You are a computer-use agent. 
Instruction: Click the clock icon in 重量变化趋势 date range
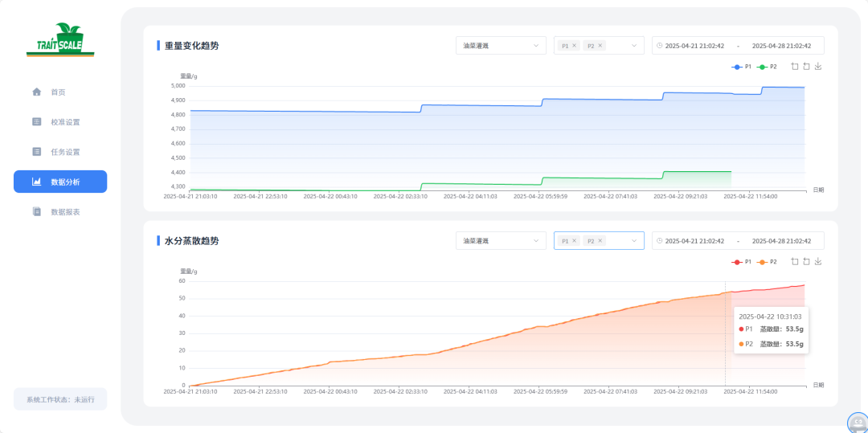659,45
